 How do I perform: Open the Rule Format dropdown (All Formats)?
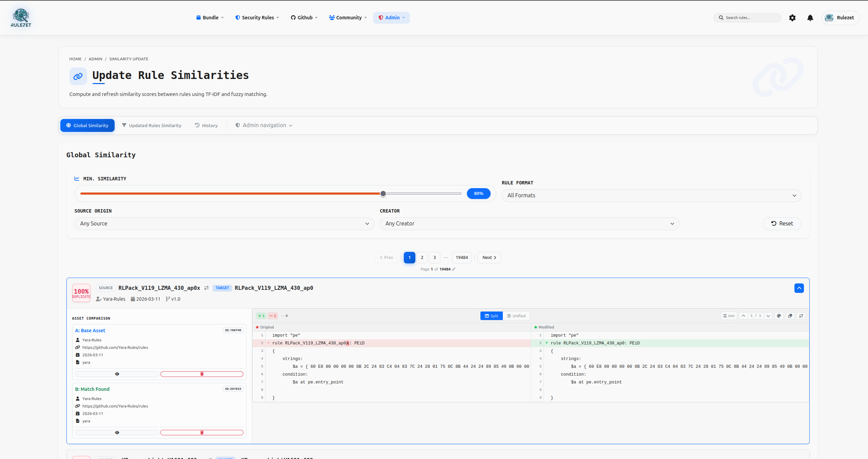point(651,195)
